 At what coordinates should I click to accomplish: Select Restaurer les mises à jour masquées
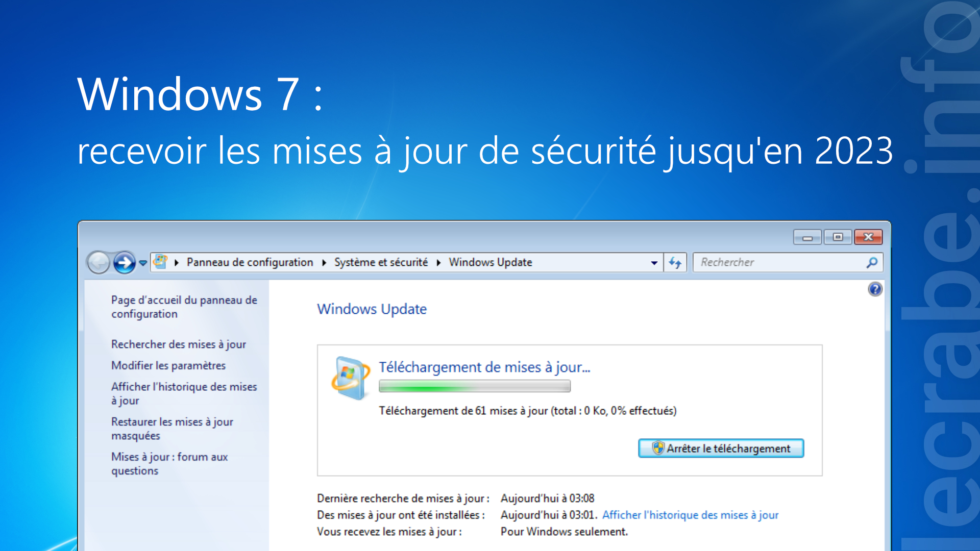[173, 429]
